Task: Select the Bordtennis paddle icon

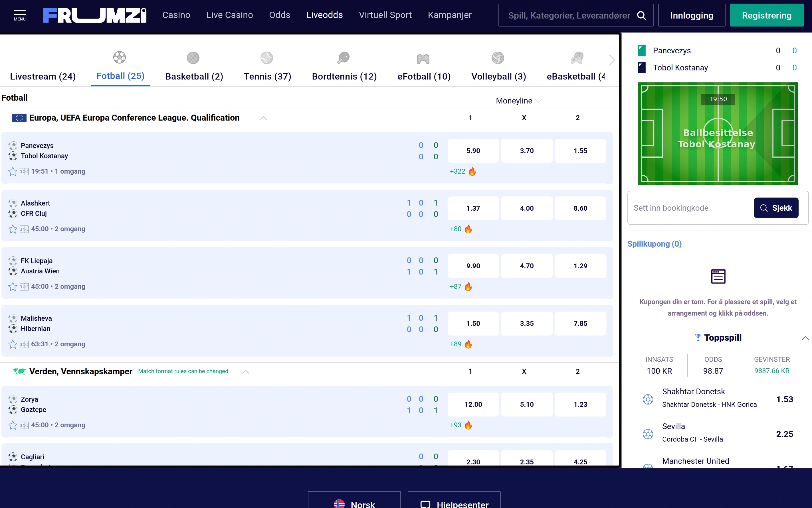Action: tap(344, 58)
